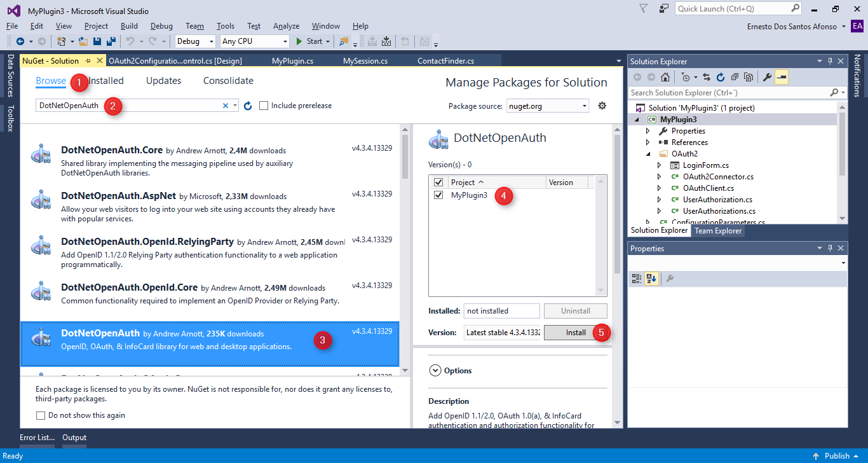Switch to the Installed tab

(x=106, y=81)
